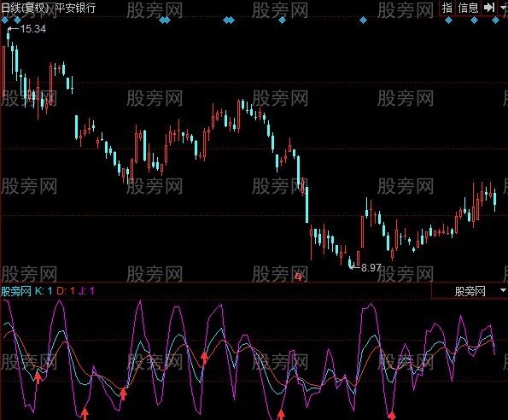Expand the top-right corner dropdown arrow
Screen dimensions: 508x420
coord(503,8)
